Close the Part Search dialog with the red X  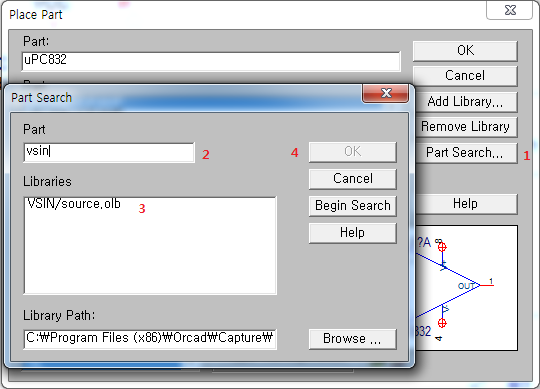386,93
